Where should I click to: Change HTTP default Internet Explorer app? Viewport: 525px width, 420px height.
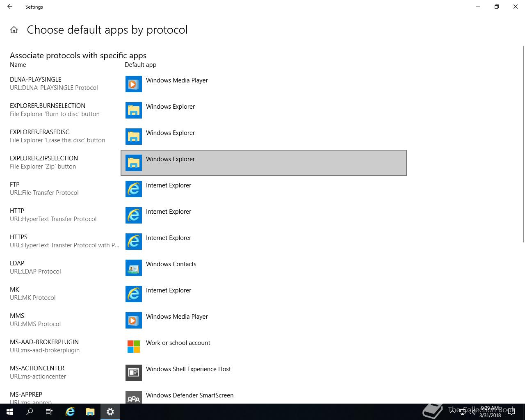point(264,215)
